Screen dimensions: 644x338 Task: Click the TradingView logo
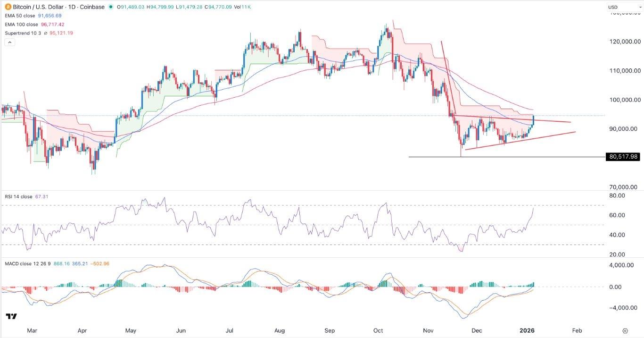point(11,316)
